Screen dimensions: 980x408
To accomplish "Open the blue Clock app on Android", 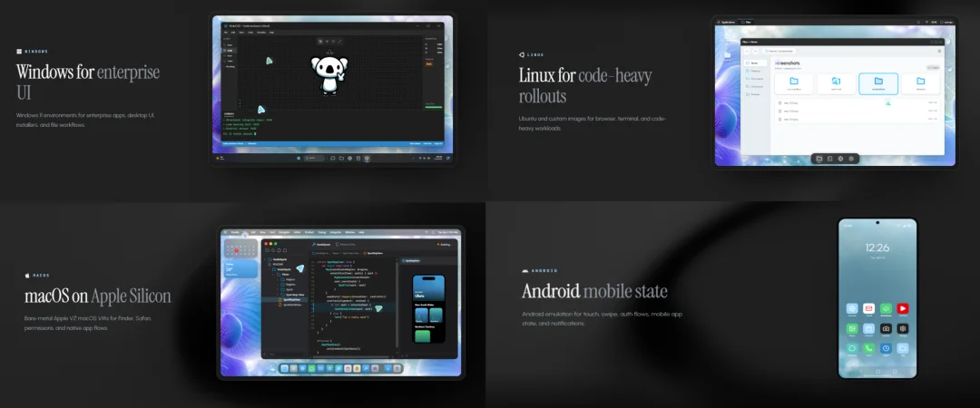I will pyautogui.click(x=886, y=348).
